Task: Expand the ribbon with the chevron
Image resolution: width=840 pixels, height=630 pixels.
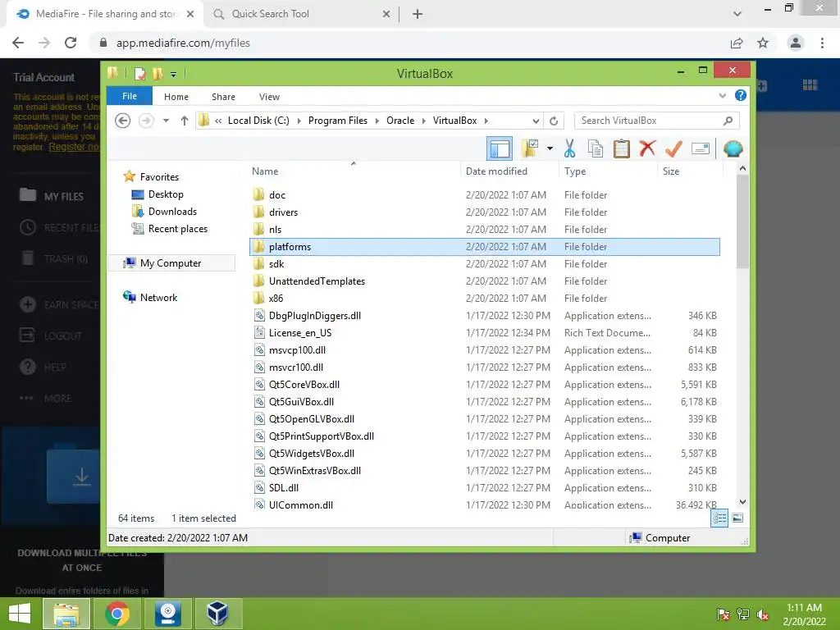Action: 722,96
